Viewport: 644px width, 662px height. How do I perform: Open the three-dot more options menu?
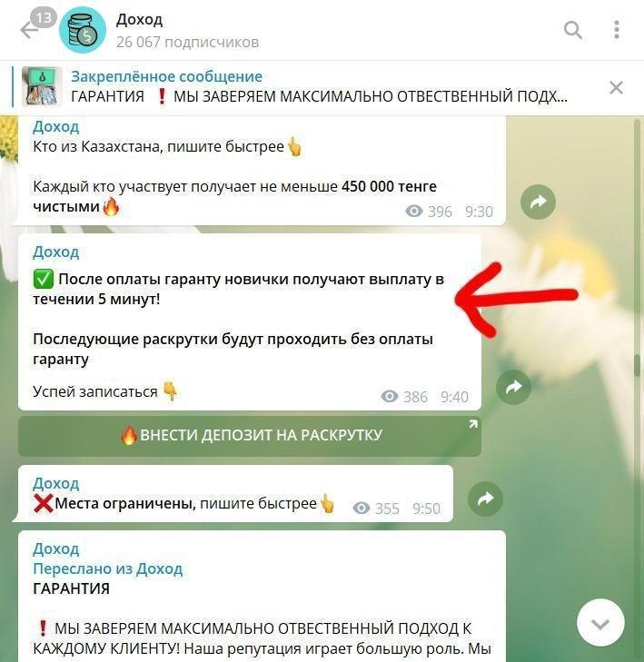(617, 30)
